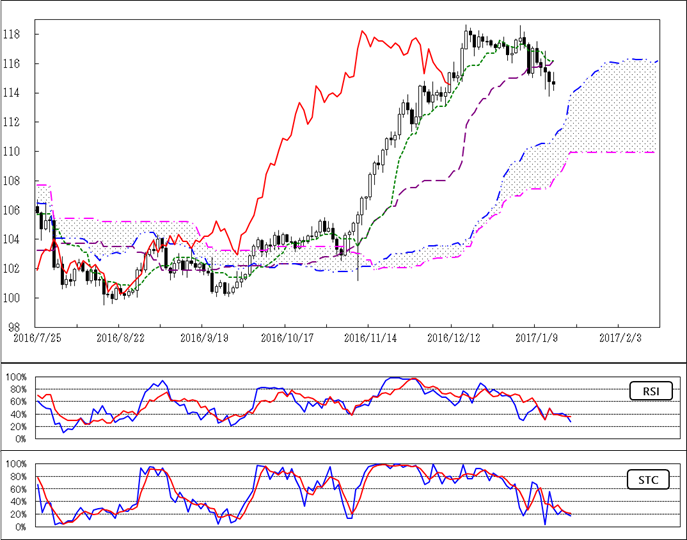Select the 2017/2/3 date label

[x=619, y=339]
